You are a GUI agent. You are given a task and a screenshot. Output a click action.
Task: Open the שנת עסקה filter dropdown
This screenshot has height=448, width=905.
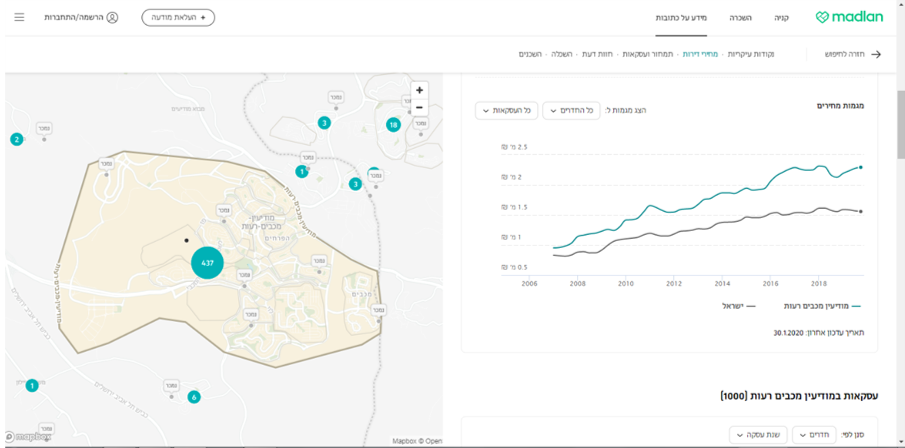tap(757, 435)
